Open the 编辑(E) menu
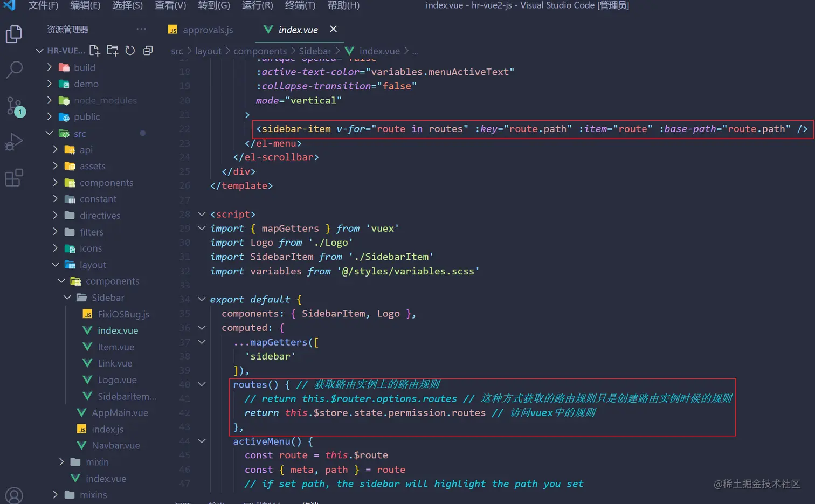Viewport: 815px width, 504px height. point(85,5)
